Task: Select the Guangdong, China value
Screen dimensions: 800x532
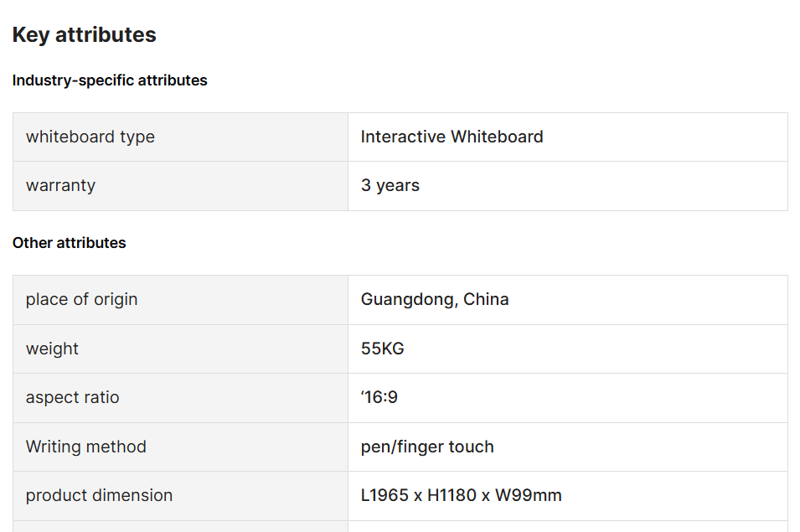Action: point(434,299)
